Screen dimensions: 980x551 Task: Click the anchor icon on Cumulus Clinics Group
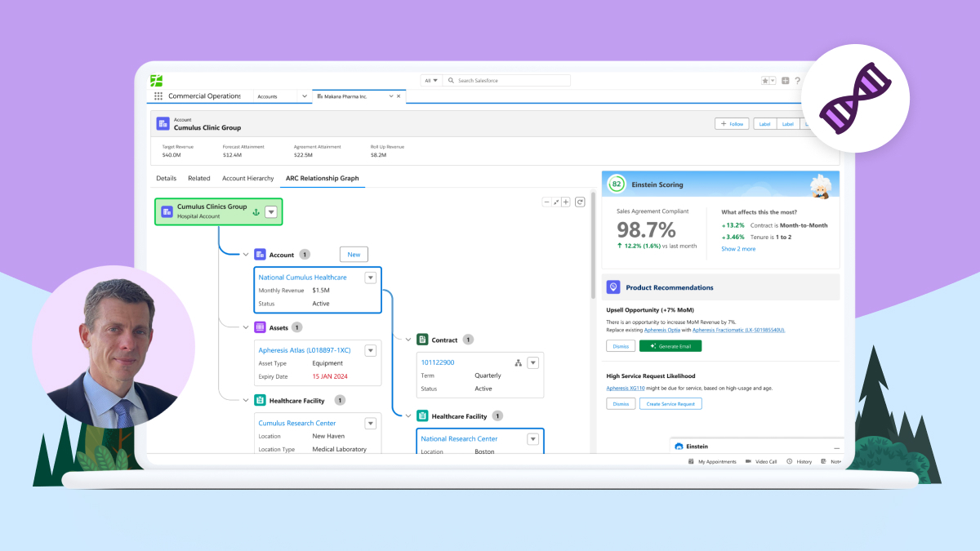255,212
